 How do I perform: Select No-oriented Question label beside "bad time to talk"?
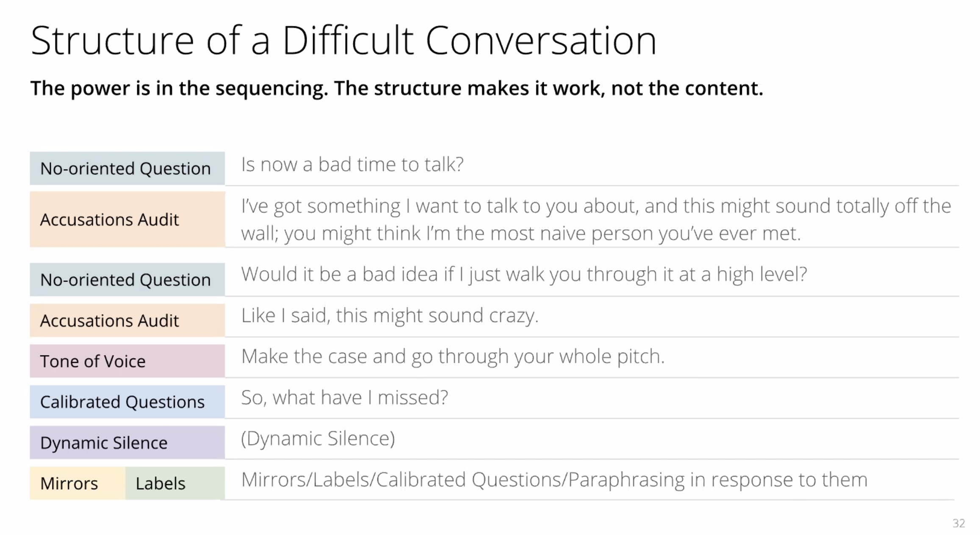tap(125, 168)
